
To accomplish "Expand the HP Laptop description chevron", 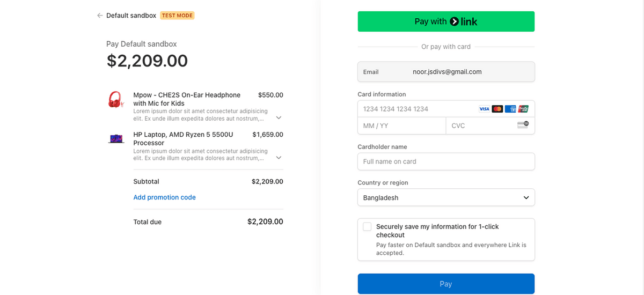I will click(279, 158).
